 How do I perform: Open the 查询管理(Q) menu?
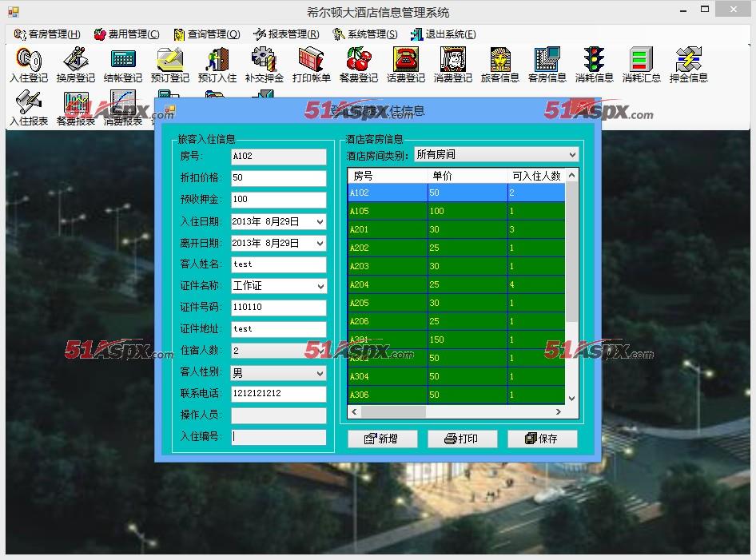coord(207,34)
